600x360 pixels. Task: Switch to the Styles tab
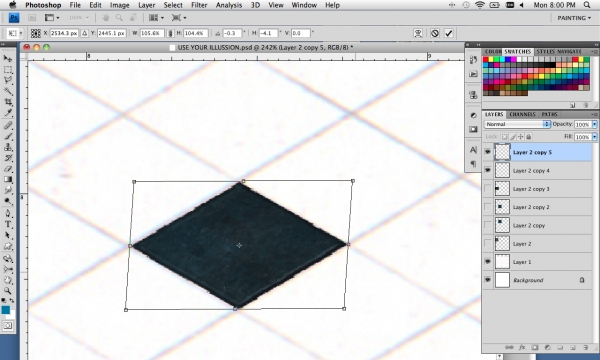[x=545, y=51]
